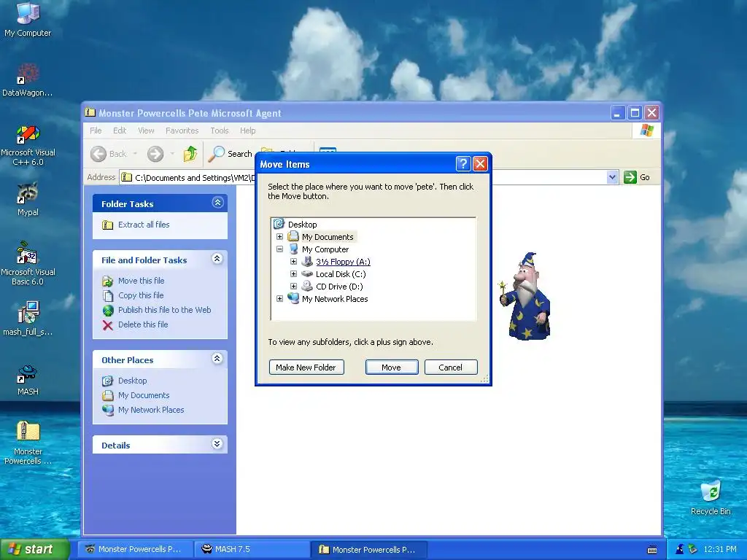The image size is (747, 560).
Task: Click Delete this file link
Action: (x=143, y=324)
